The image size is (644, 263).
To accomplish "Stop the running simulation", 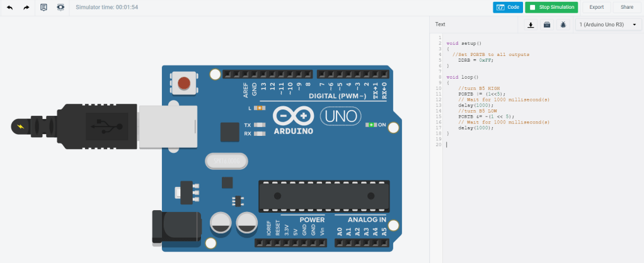I will pyautogui.click(x=551, y=8).
